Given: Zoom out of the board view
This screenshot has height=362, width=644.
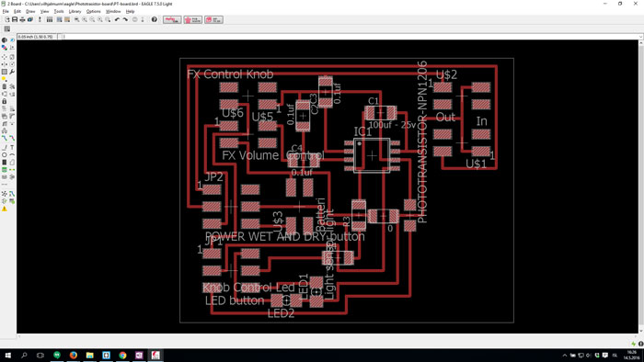Looking at the screenshot, I should tap(92, 19).
